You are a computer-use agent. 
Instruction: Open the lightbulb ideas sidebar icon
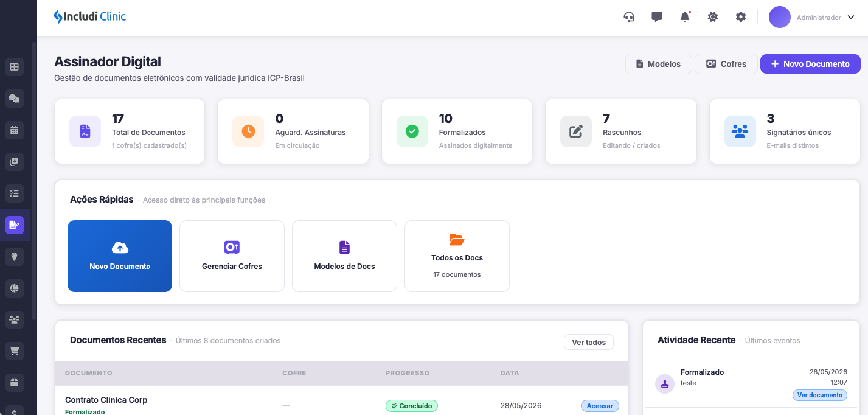click(x=15, y=257)
